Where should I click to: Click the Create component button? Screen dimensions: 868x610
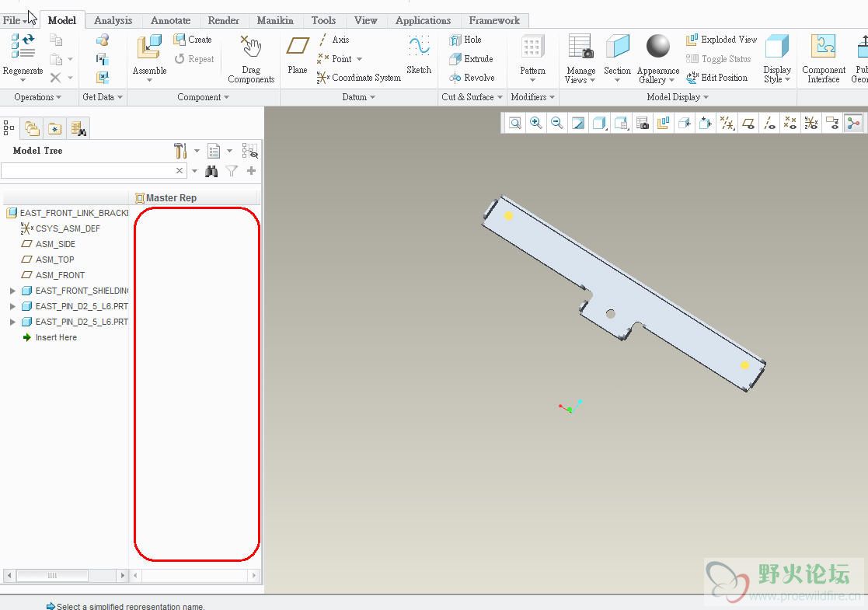(x=193, y=40)
